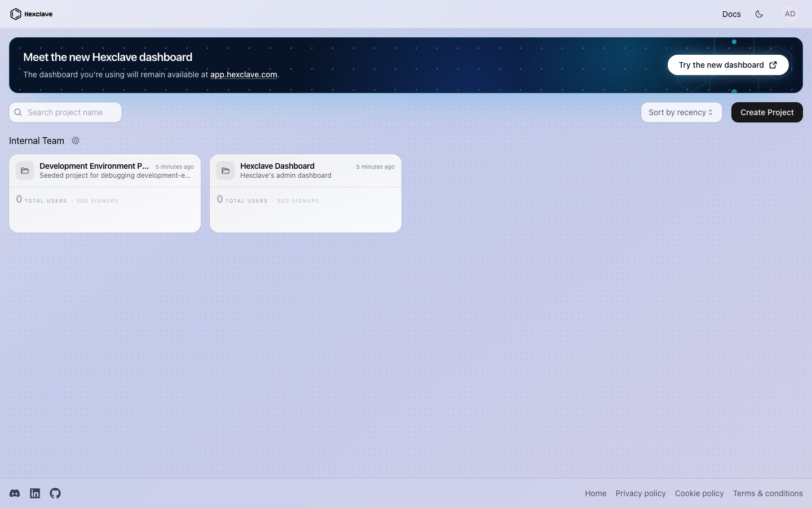Open the Development Environment project title

(94, 166)
